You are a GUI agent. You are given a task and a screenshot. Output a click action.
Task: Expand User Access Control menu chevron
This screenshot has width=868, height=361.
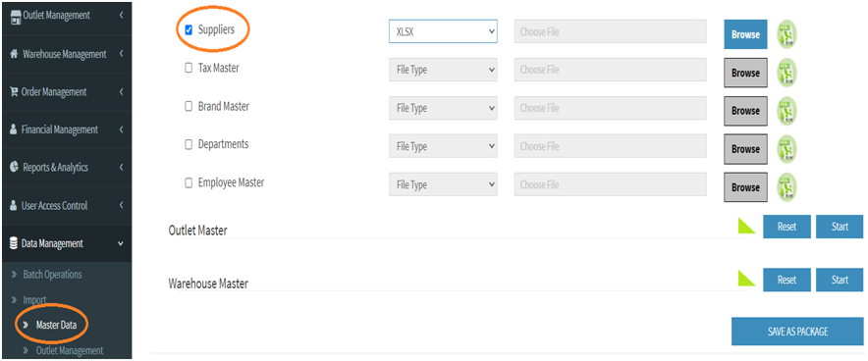click(x=121, y=205)
